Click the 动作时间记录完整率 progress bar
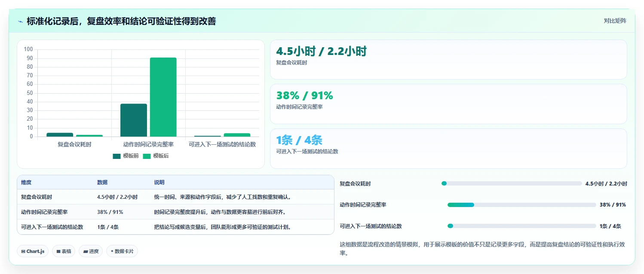644x274 pixels. (522, 205)
